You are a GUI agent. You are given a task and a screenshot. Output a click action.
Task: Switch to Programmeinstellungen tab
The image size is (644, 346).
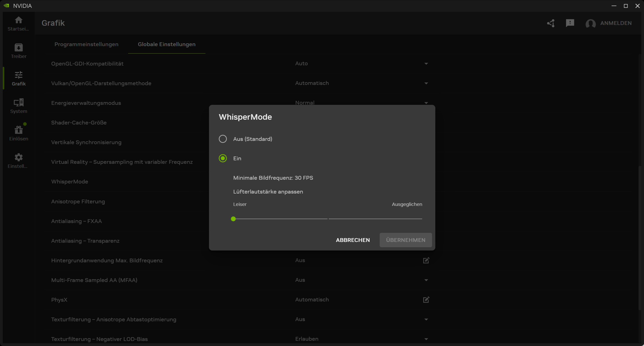pos(86,44)
